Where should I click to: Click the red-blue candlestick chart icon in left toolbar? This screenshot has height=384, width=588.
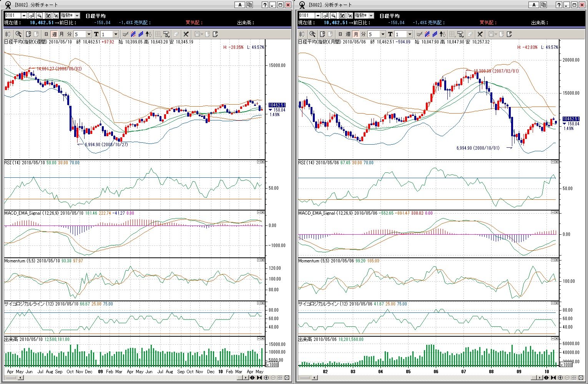point(133,34)
